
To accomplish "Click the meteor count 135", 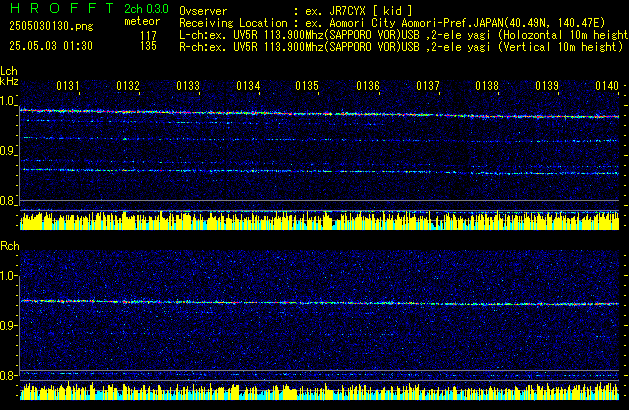I will (x=148, y=46).
